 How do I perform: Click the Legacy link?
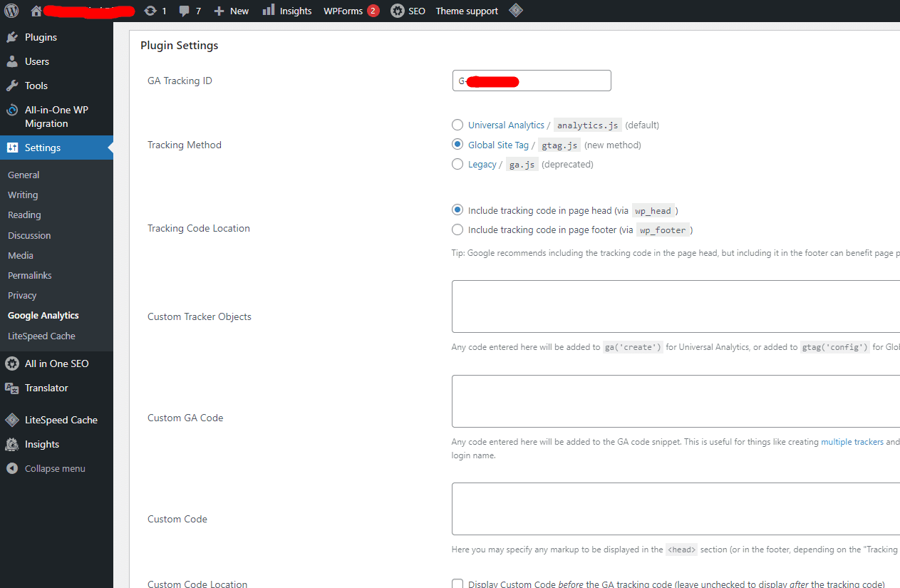coord(482,164)
